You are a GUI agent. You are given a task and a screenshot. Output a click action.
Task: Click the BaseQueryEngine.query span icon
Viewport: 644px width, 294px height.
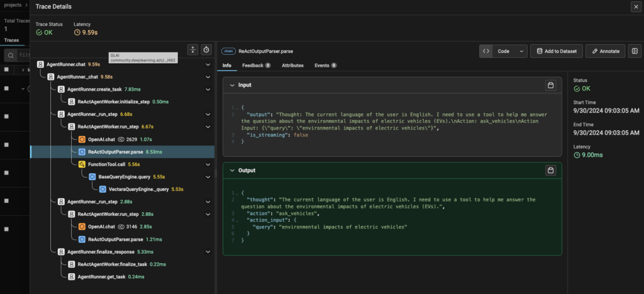[x=92, y=176]
